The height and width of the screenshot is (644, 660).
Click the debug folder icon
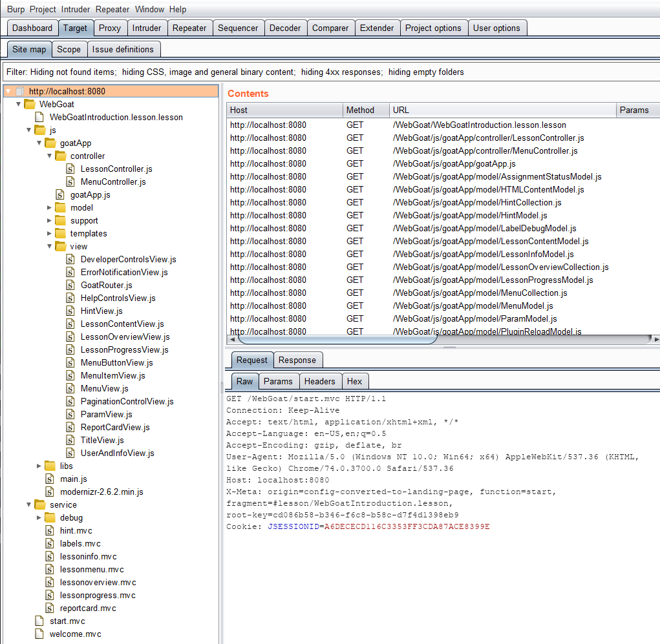click(50, 518)
